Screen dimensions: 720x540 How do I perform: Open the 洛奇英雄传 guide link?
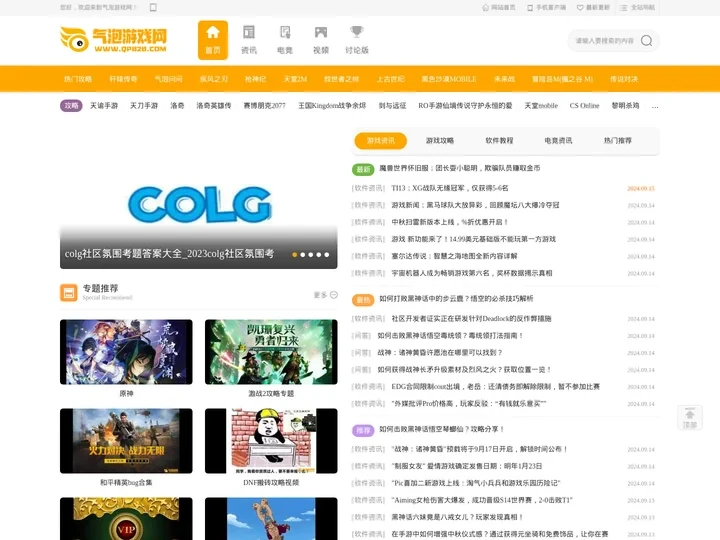pos(214,106)
